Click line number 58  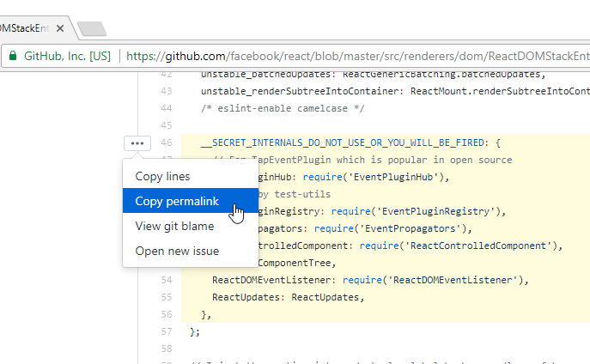167,349
